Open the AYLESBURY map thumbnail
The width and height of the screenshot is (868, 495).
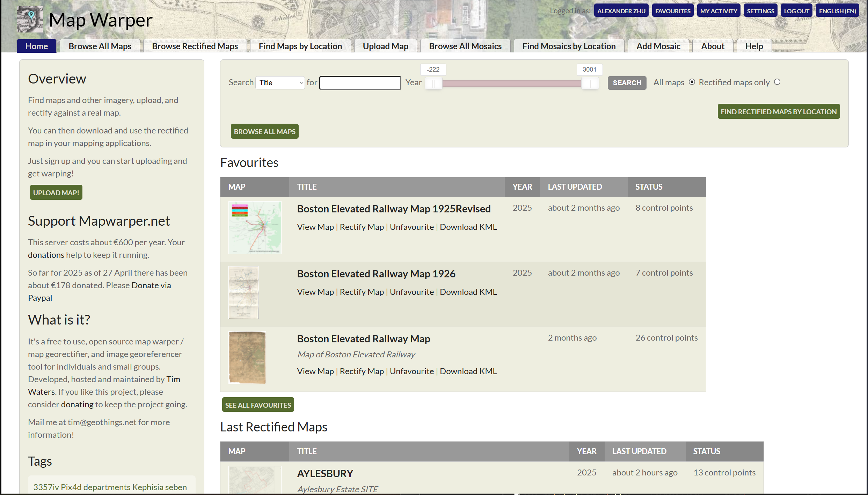click(x=255, y=480)
